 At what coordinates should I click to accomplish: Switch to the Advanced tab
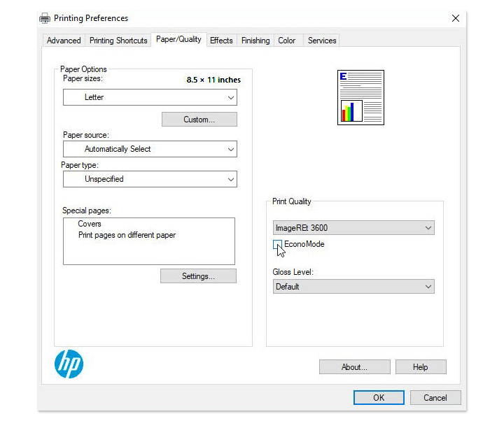pyautogui.click(x=64, y=41)
